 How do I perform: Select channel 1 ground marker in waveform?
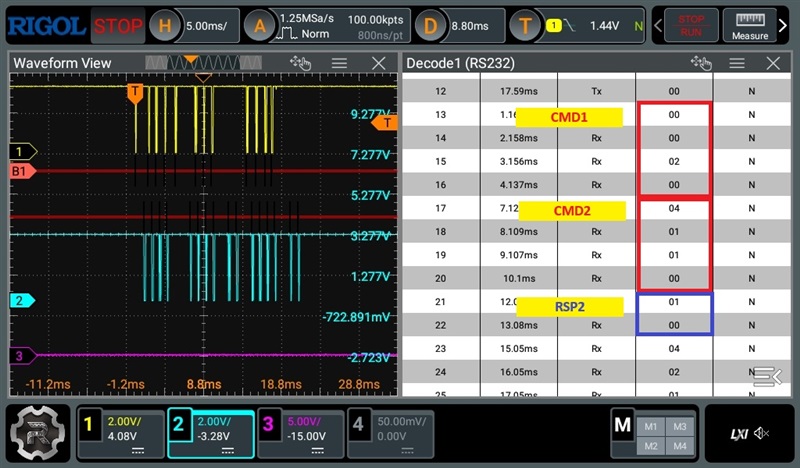pyautogui.click(x=23, y=152)
